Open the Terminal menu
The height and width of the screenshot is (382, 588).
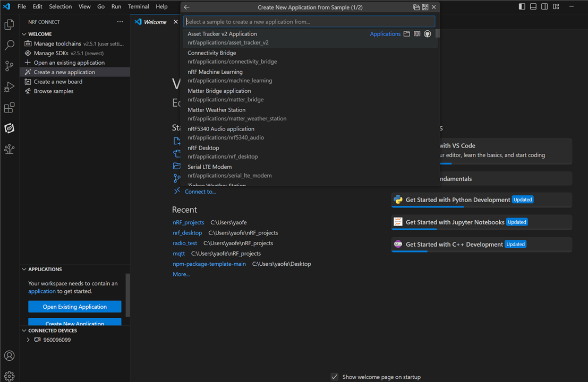(139, 6)
